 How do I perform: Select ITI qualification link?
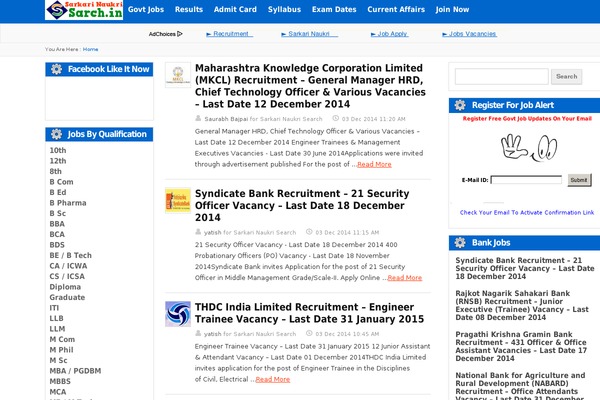coord(54,308)
